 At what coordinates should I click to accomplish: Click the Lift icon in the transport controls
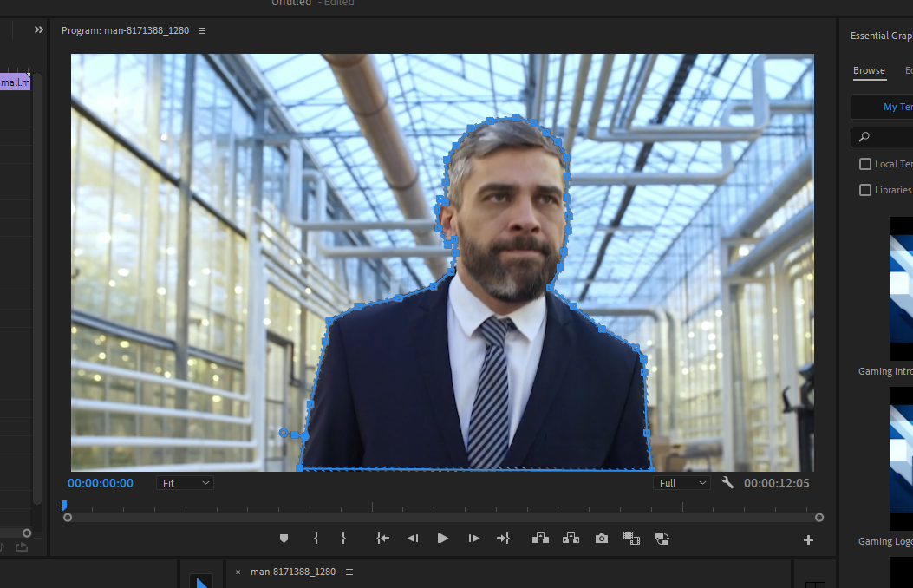click(x=540, y=538)
